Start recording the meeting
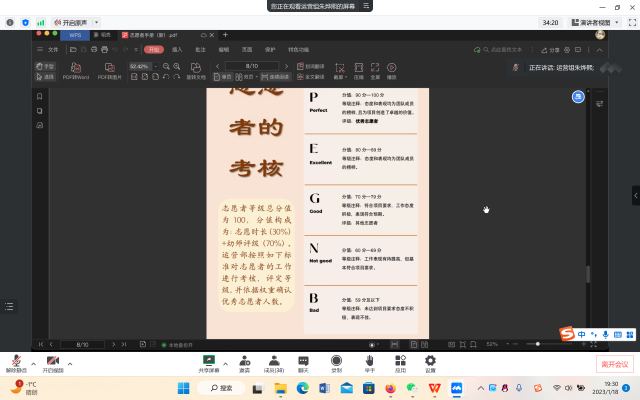Screen dimensions: 640x400 point(336,362)
